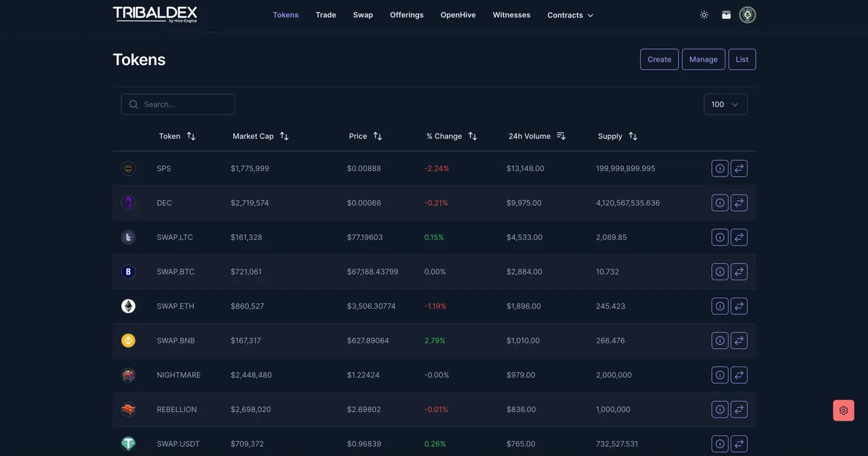Toggle the light/dark theme sun icon
Image resolution: width=868 pixels, height=456 pixels.
[x=704, y=15]
